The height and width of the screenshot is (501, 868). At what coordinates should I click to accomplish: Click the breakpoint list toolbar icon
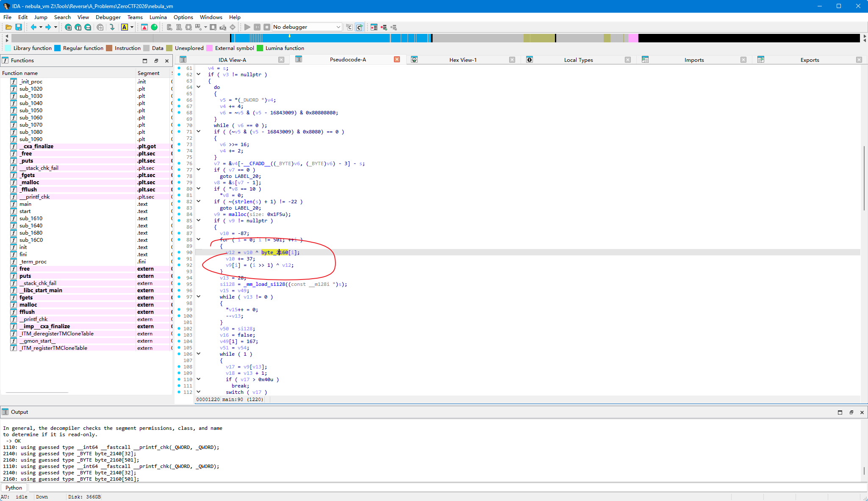[x=374, y=27]
